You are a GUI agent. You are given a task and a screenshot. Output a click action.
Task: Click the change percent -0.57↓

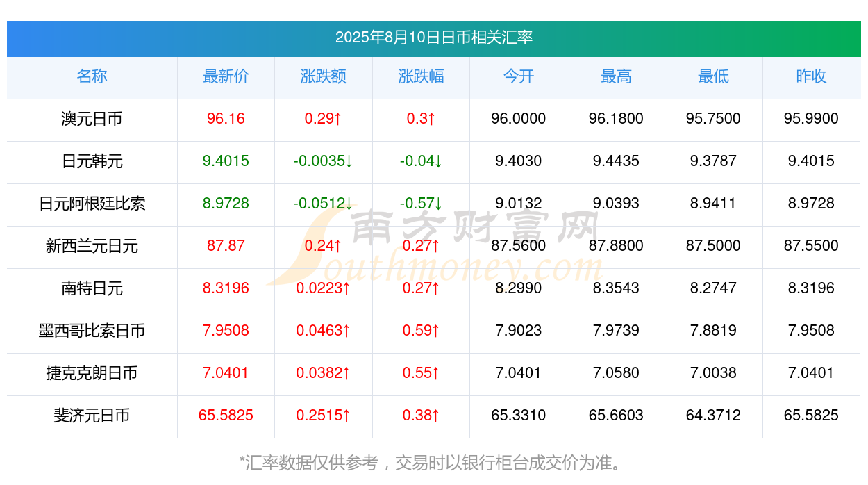(421, 204)
